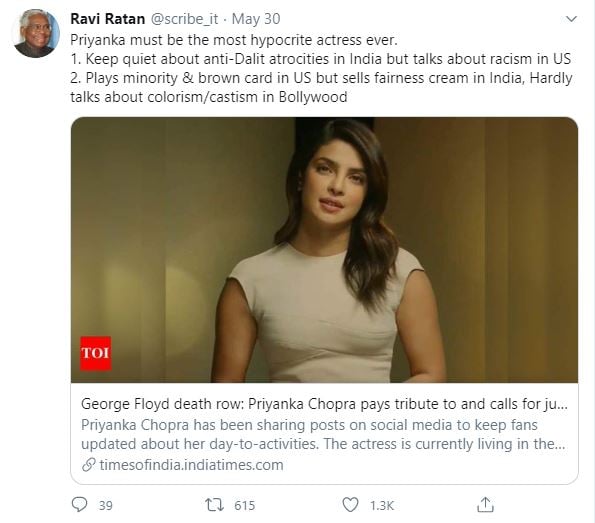The height and width of the screenshot is (523, 595).
Task: Click the article description starting 'Priyanka Chopra has been sharing'
Action: pos(324,434)
